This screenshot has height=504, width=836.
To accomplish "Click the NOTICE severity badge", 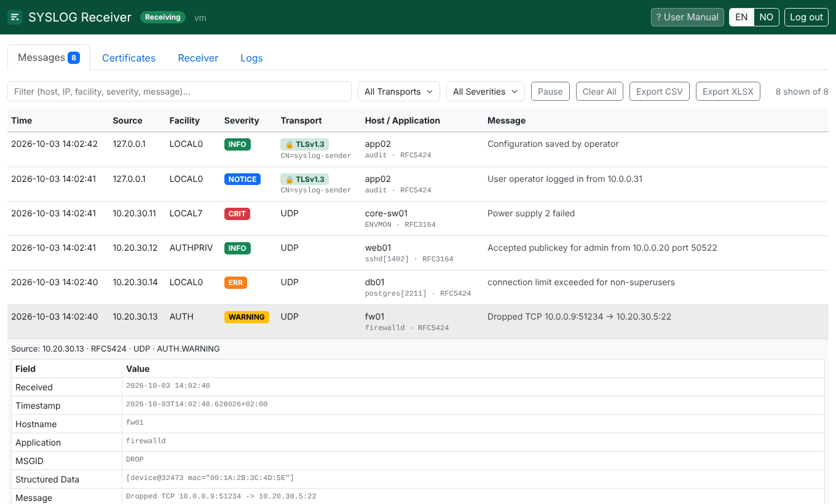I will pos(242,179).
